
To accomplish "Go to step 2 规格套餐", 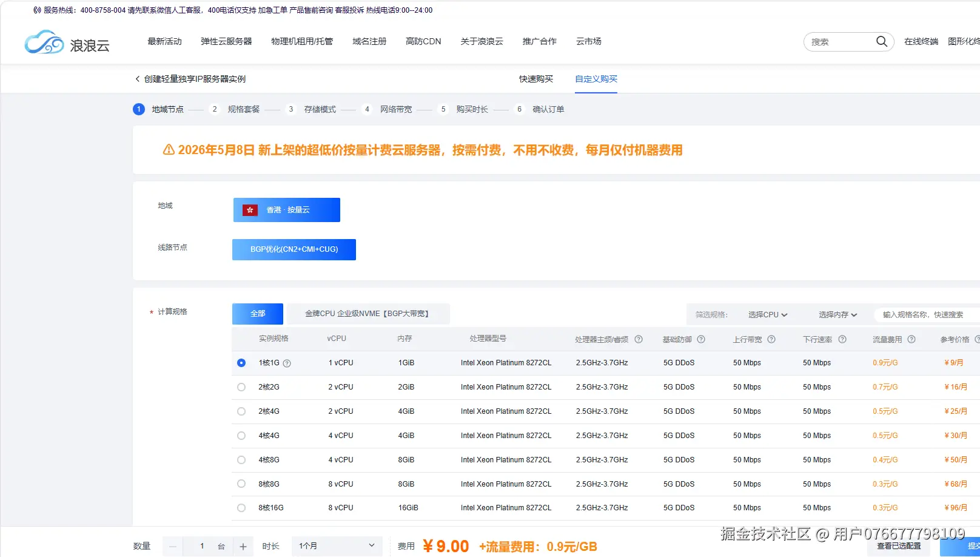I will (x=235, y=109).
